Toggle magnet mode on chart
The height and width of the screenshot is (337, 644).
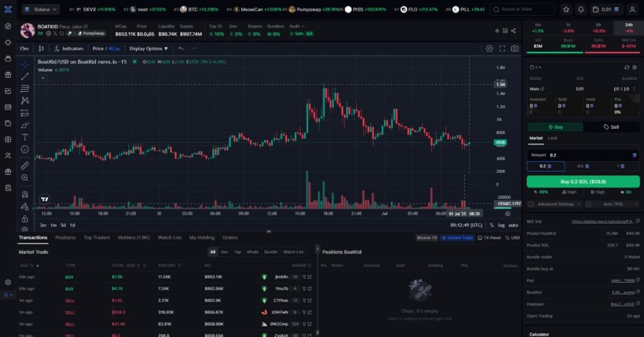click(x=25, y=194)
